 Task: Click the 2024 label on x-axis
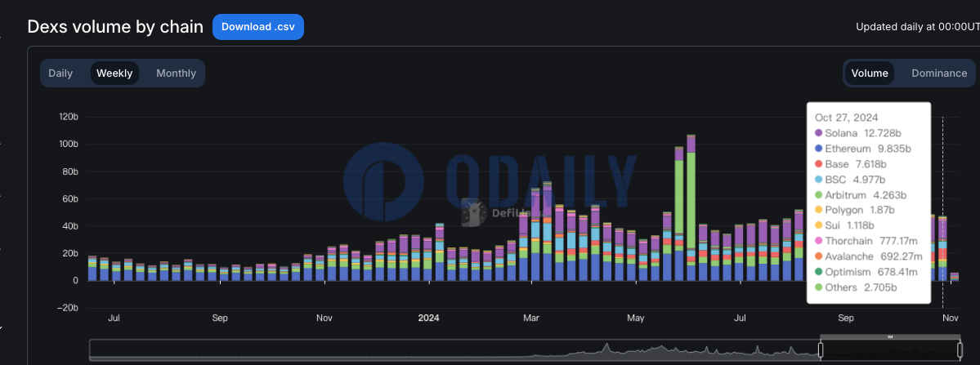[x=428, y=317]
